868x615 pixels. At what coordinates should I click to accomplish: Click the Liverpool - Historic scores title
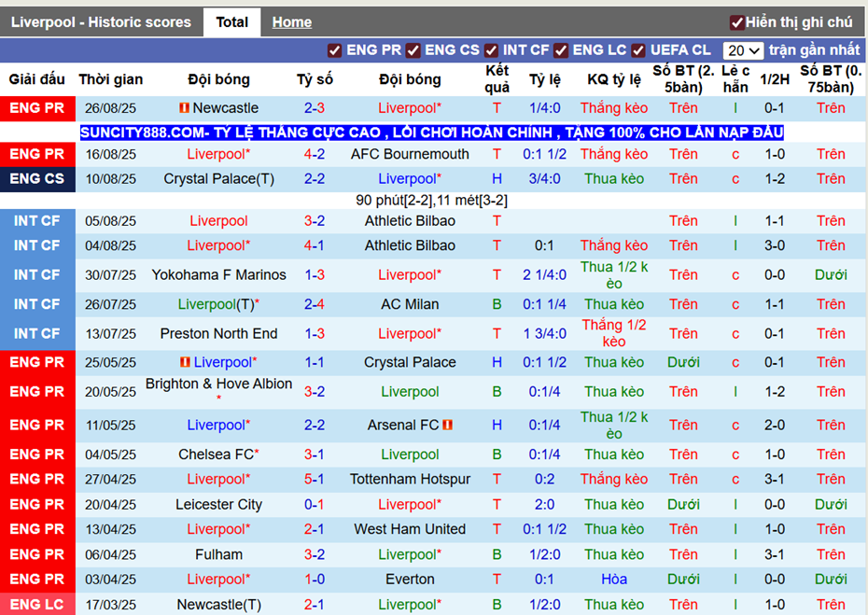click(101, 22)
